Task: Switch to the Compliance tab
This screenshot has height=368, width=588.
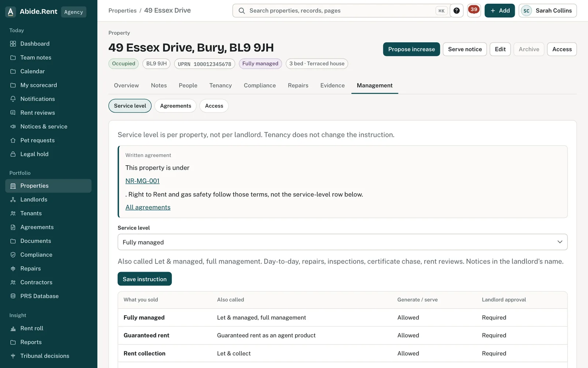Action: (260, 85)
